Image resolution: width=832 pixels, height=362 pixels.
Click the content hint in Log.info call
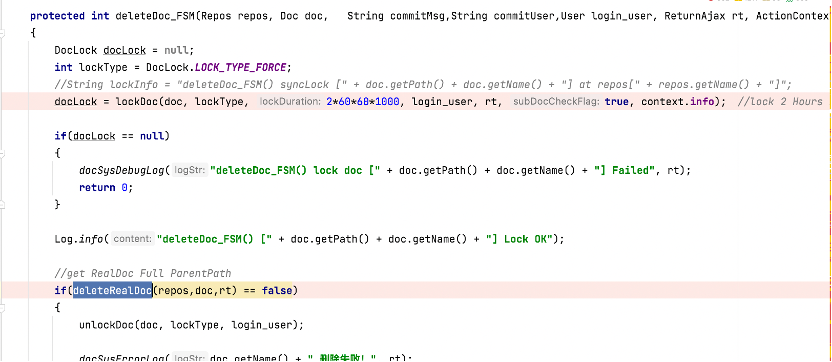click(133, 239)
